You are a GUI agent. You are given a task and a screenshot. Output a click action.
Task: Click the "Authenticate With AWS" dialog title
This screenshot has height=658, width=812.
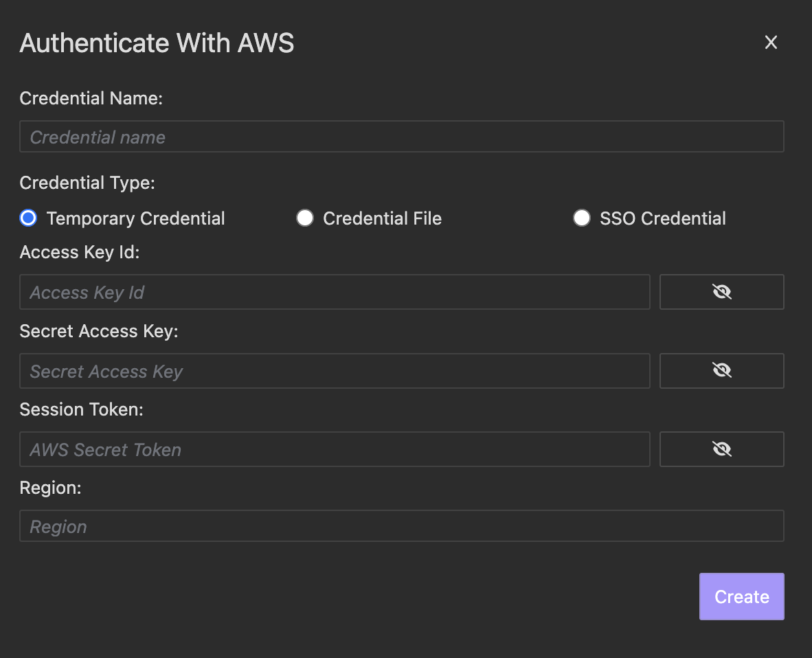click(157, 43)
